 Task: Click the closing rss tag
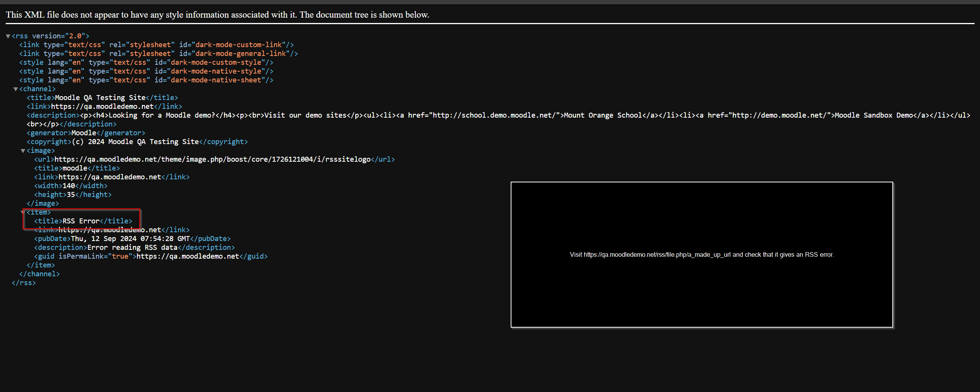(24, 283)
